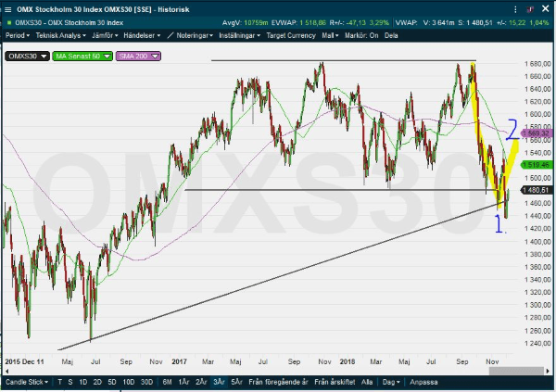Set the chart range to 10D
The image size is (556, 392).
[x=129, y=382]
